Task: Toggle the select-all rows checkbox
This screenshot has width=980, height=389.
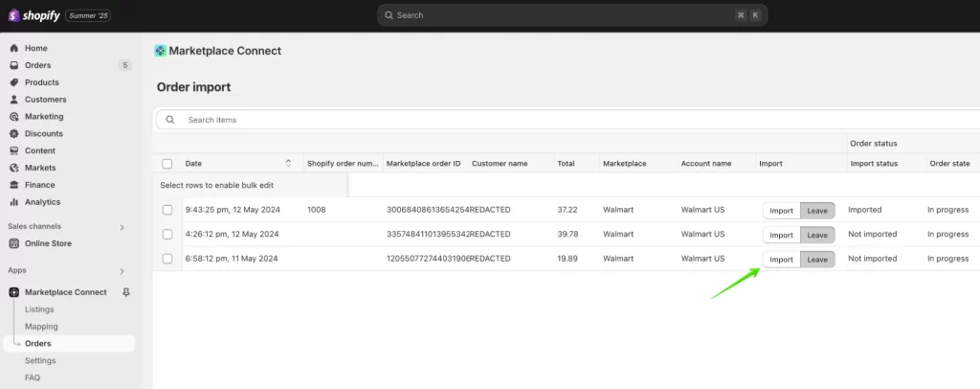Action: pyautogui.click(x=167, y=164)
